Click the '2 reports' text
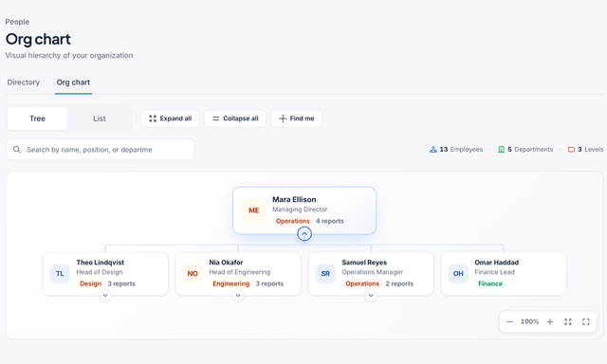 [x=399, y=283]
